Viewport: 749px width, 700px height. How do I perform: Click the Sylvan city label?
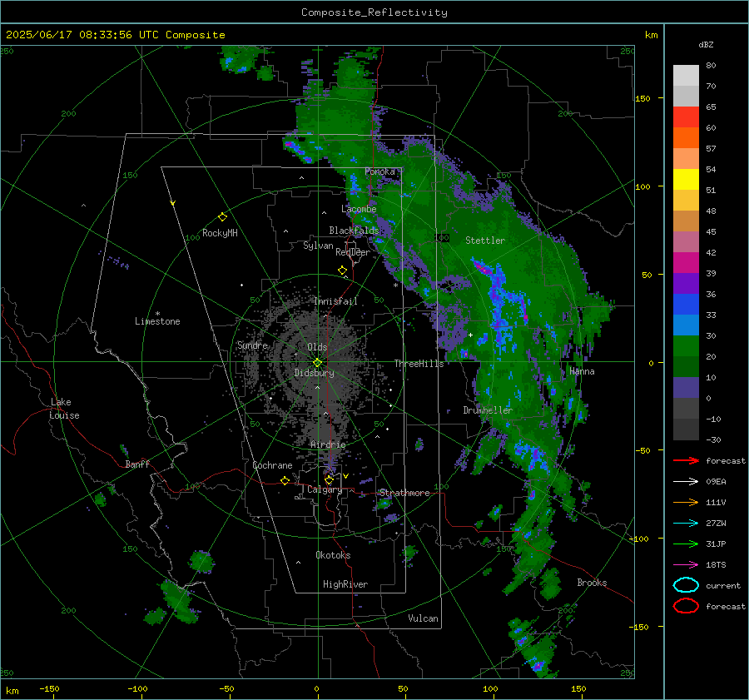[x=318, y=246]
